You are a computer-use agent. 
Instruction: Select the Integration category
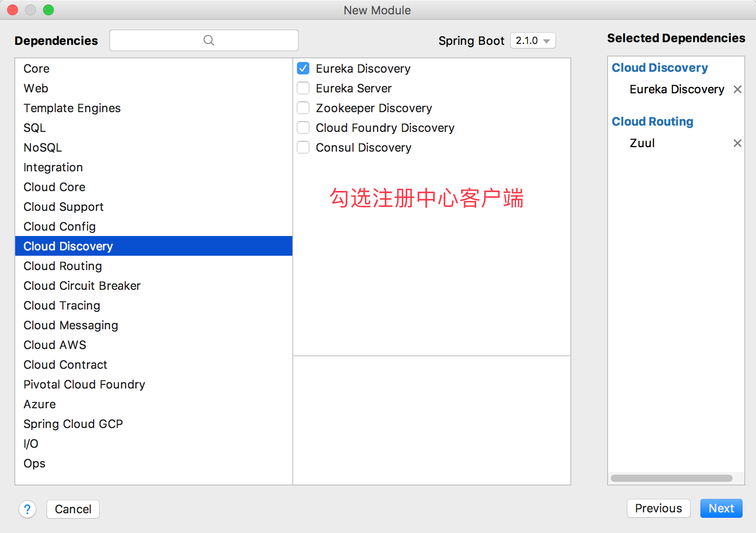coord(154,167)
